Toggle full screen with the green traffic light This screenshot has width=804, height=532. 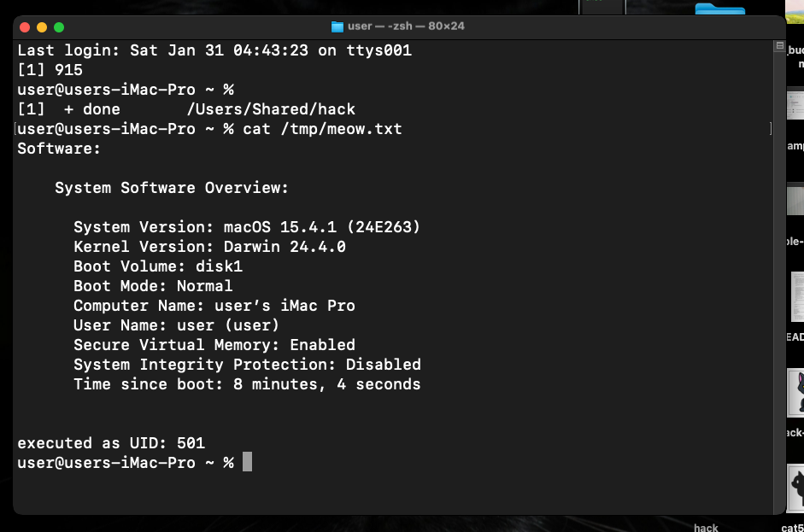[x=58, y=26]
